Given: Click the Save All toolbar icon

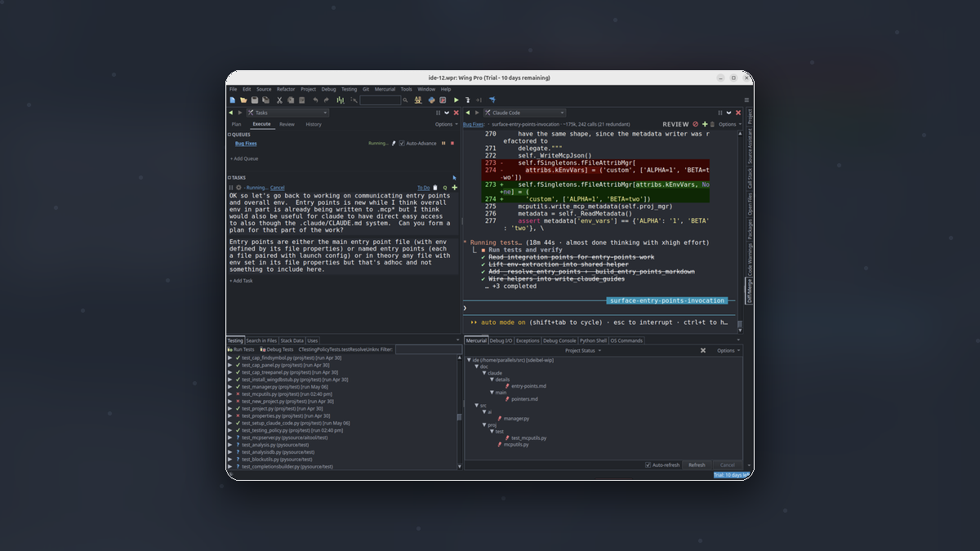Looking at the screenshot, I should [x=265, y=100].
